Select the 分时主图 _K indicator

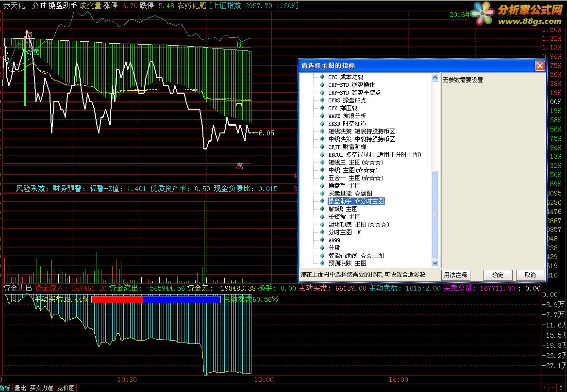point(344,232)
